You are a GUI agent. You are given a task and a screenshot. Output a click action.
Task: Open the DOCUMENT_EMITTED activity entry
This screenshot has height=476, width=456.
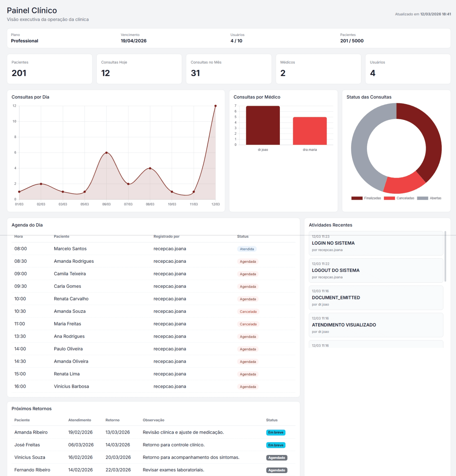pos(376,298)
